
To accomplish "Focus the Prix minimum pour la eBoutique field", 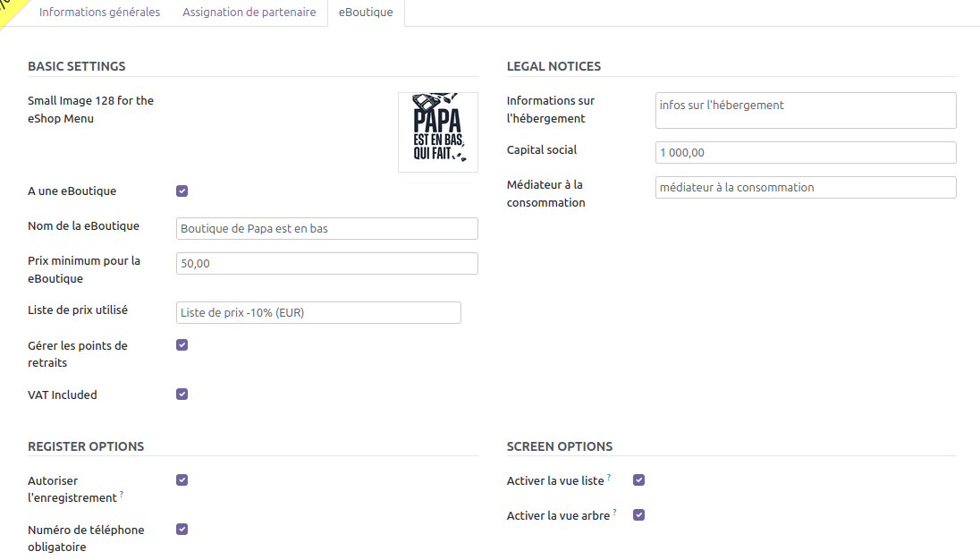I will [326, 264].
